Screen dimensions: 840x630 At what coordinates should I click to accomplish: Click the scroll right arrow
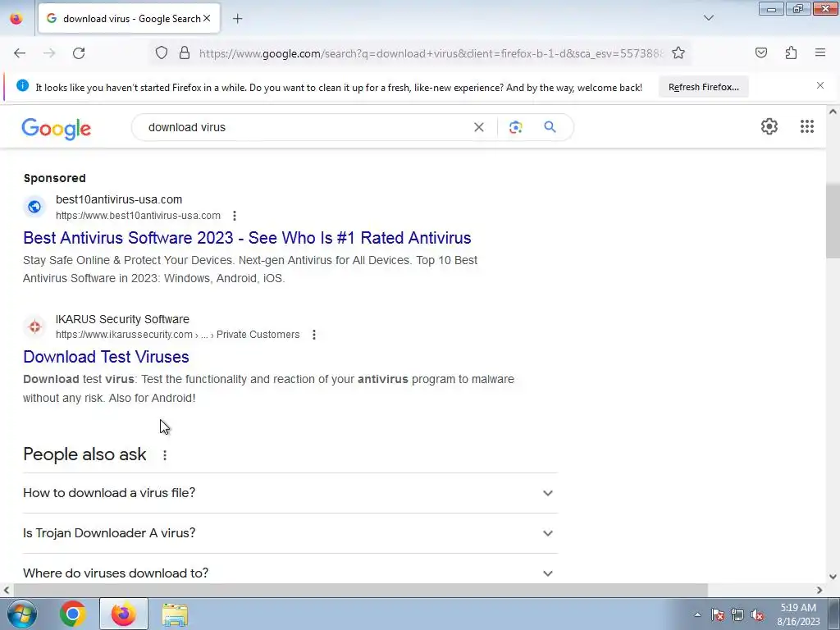[819, 590]
